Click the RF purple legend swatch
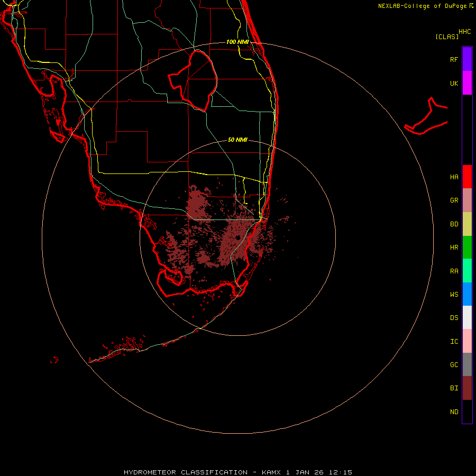The height and width of the screenshot is (476, 476). [467, 59]
